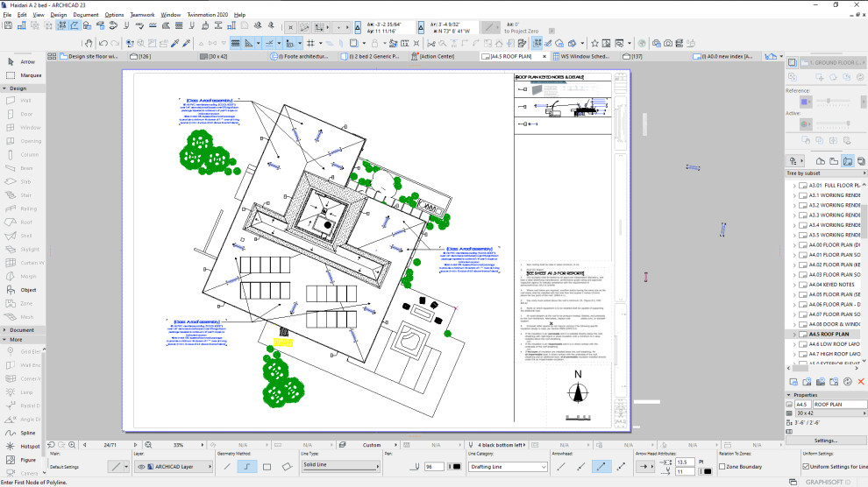Toggle the ARCHICAD Layer eye visibility

coord(141,467)
